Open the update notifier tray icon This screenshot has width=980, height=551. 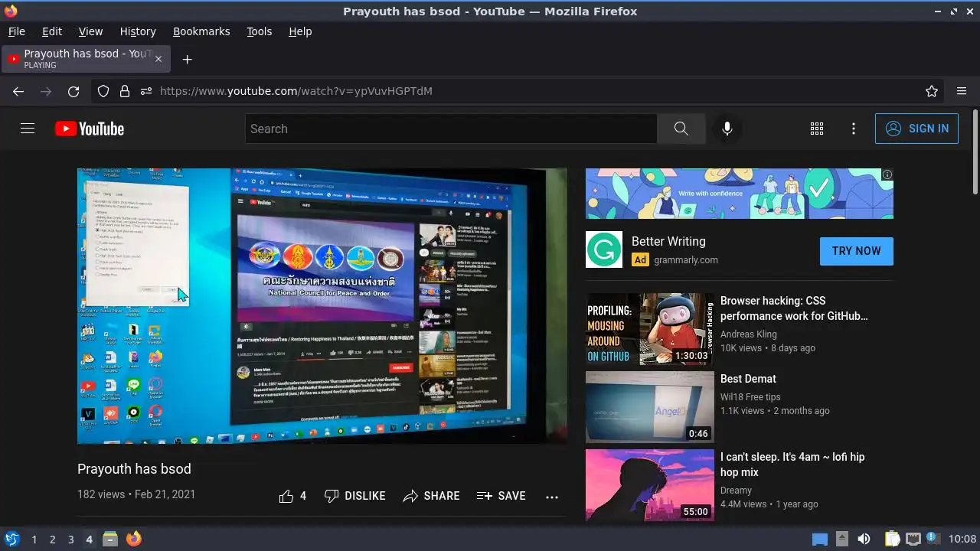[933, 538]
